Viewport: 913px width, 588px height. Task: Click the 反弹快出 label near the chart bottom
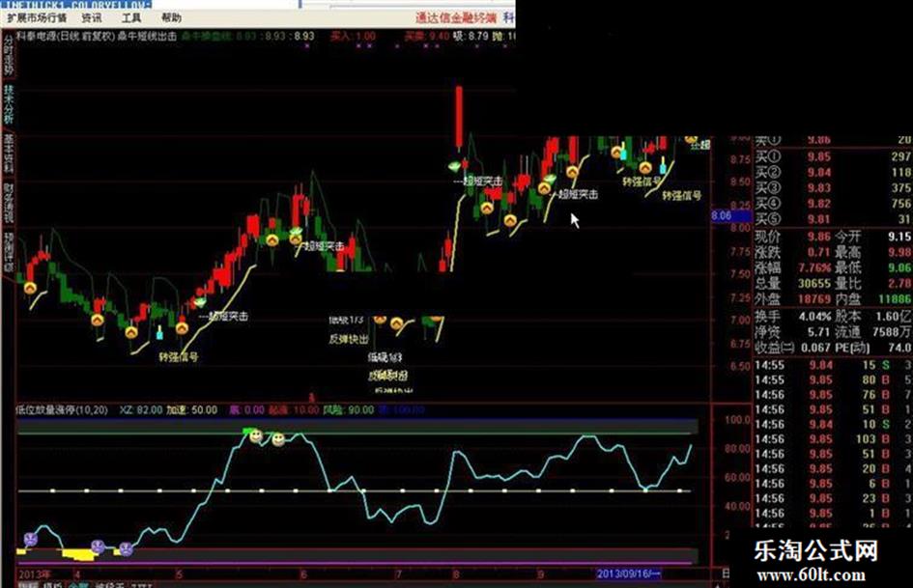(x=348, y=338)
